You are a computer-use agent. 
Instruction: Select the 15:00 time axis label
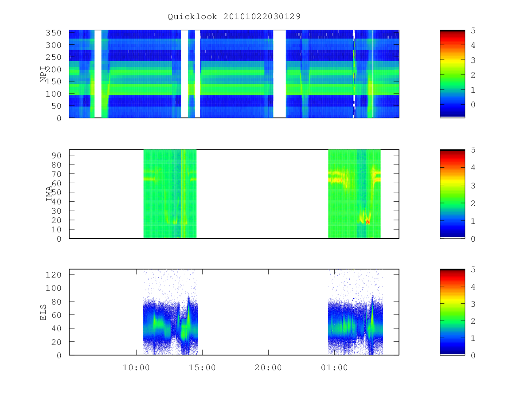pyautogui.click(x=202, y=368)
